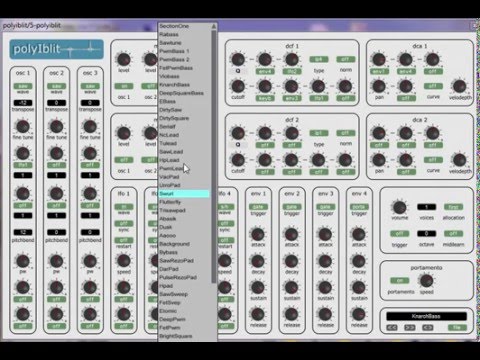Open lfo 1 wave selector
Viewport: 480px width, 360px height.
[124, 207]
